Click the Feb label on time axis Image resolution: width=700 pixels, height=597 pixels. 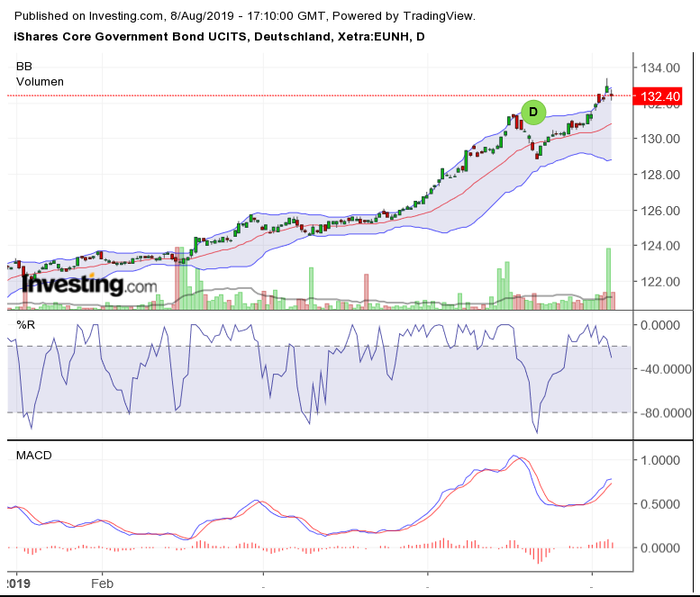[x=102, y=583]
